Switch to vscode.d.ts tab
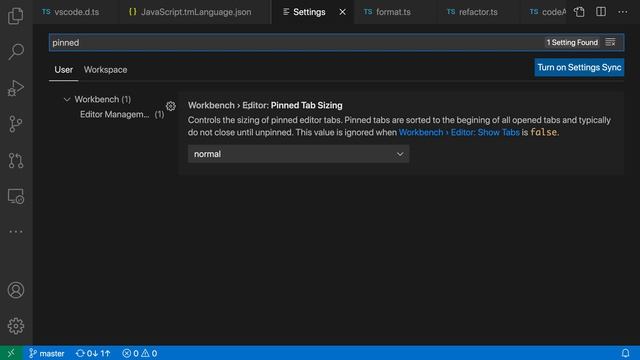The width and height of the screenshot is (640, 360). [x=76, y=12]
